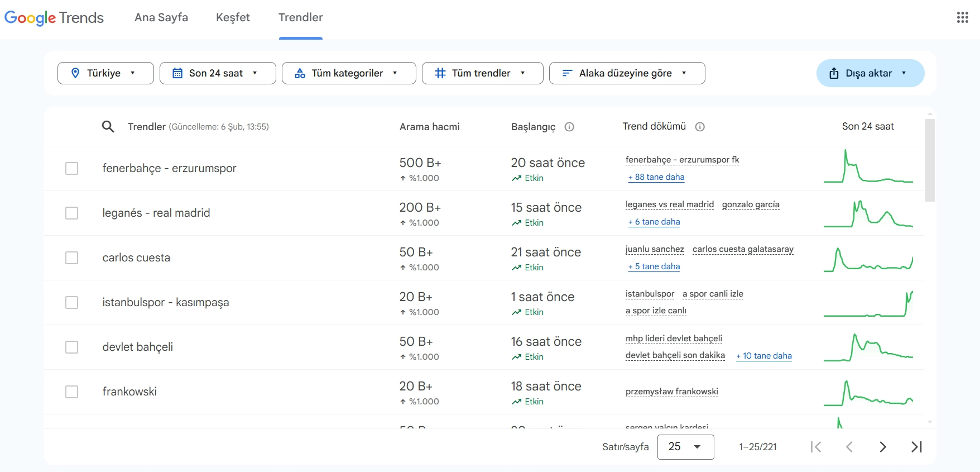
Task: Tick the carlos cuesta row checkbox
Action: pyautogui.click(x=71, y=258)
